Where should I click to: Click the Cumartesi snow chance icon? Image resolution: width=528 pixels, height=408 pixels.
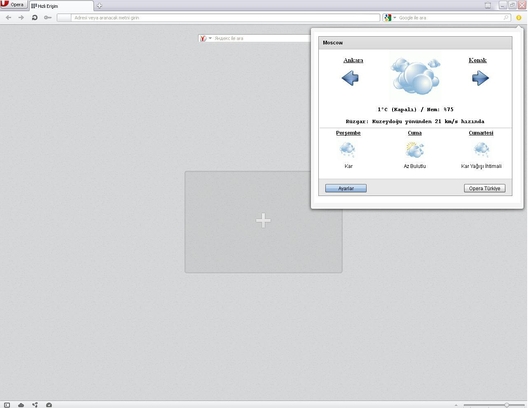(482, 150)
